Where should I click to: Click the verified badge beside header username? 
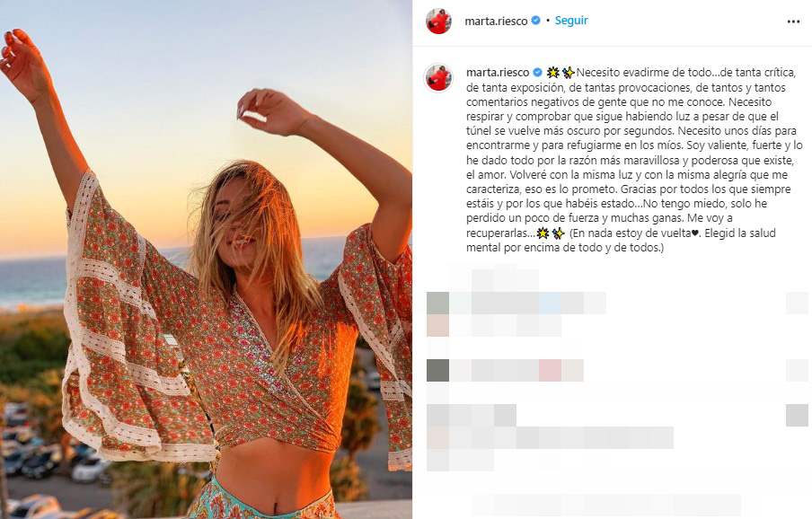536,21
